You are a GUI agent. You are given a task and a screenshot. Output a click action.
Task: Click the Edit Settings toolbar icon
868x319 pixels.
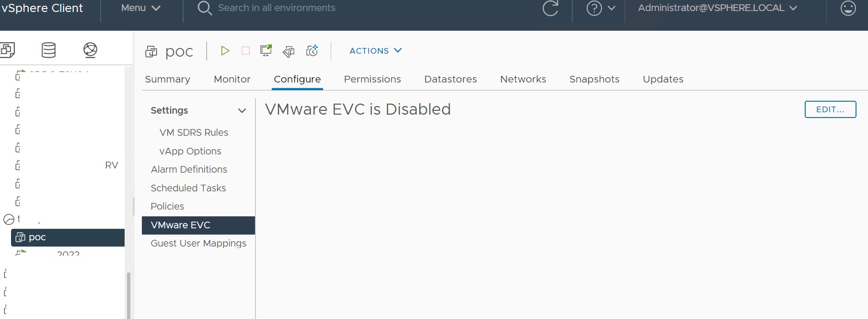tap(289, 51)
